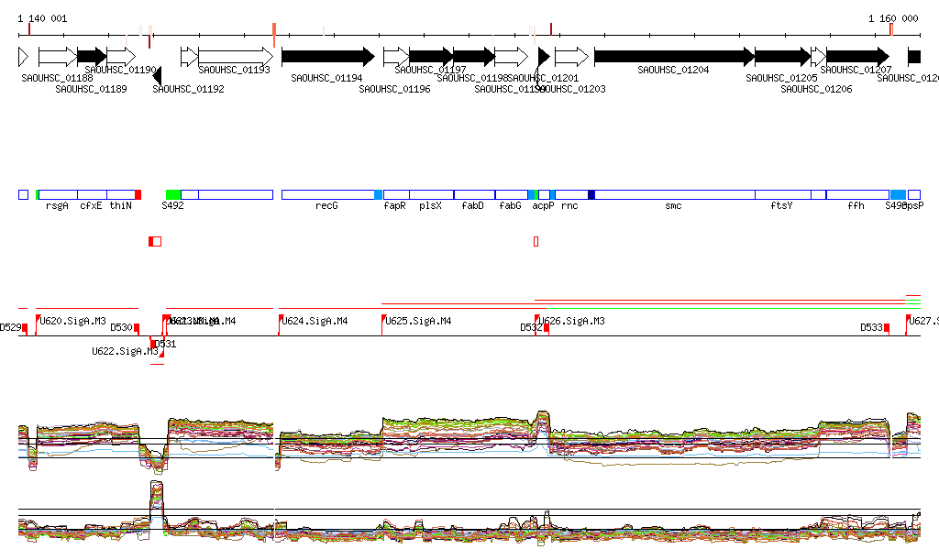Select the small leftward SAOUHSC_01192 arrow
This screenshot has height=560, width=939.
[157, 76]
